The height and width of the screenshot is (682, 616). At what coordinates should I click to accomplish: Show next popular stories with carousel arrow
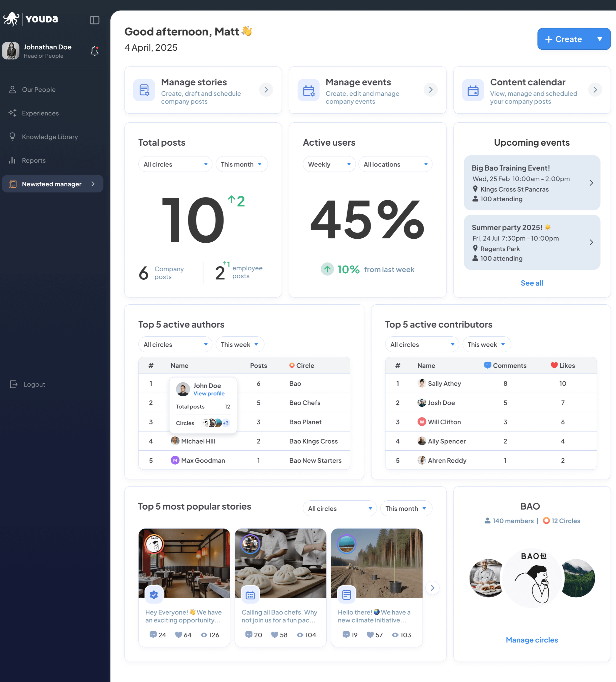[432, 588]
